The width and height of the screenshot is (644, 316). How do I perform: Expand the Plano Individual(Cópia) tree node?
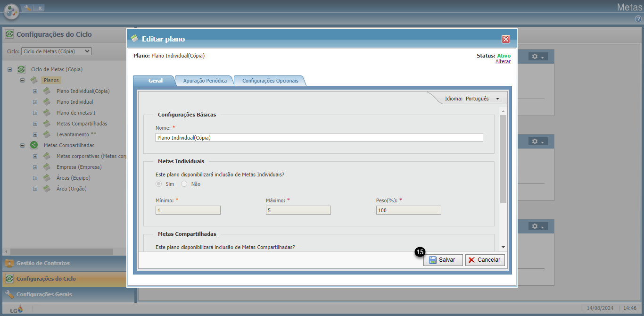[35, 91]
